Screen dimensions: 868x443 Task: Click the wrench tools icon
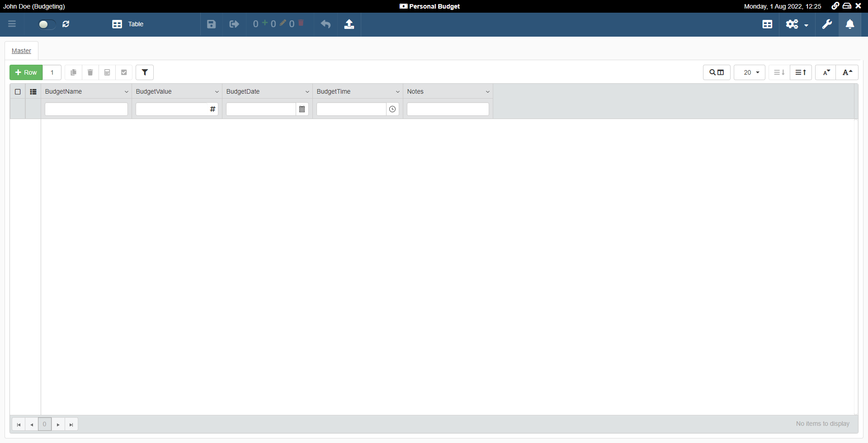pos(827,24)
